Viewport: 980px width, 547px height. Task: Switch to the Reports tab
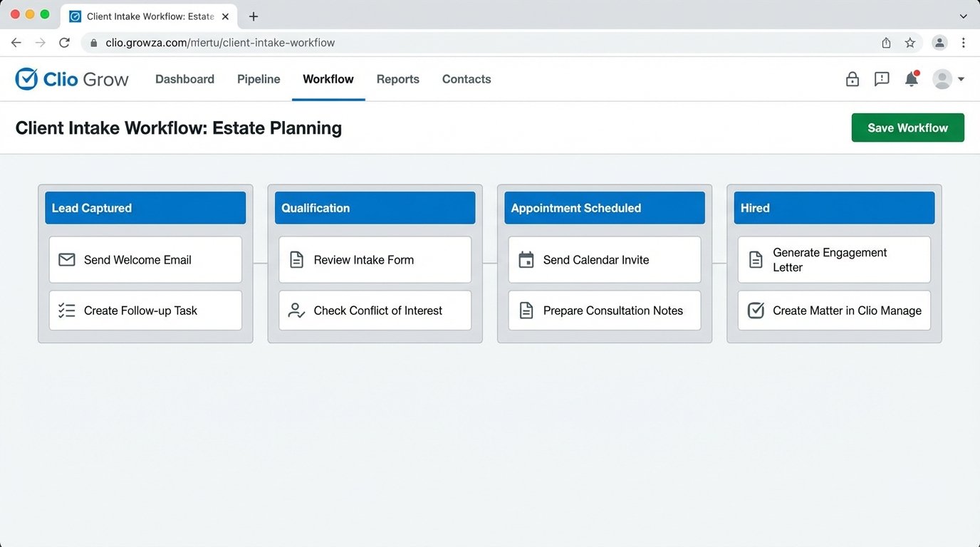[x=397, y=79]
